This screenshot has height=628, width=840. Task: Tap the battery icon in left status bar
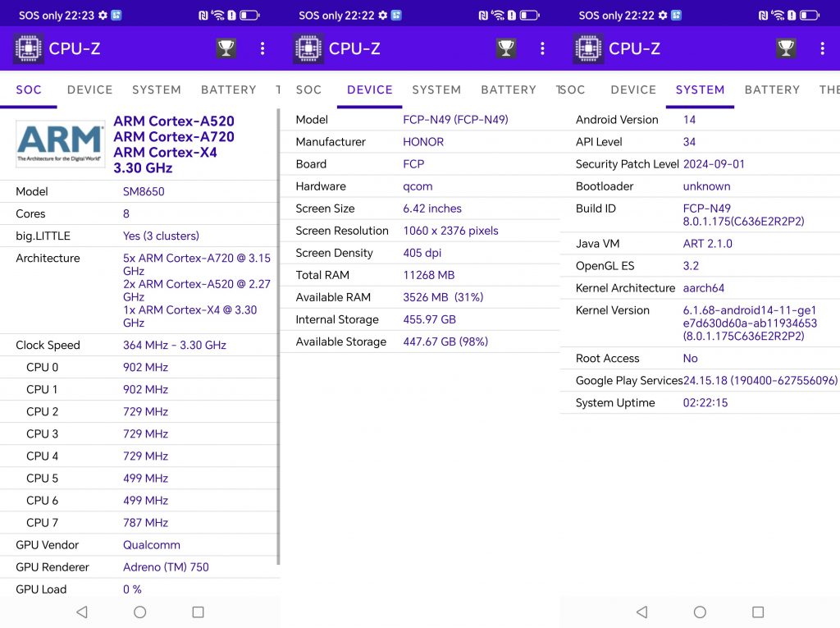[x=249, y=15]
